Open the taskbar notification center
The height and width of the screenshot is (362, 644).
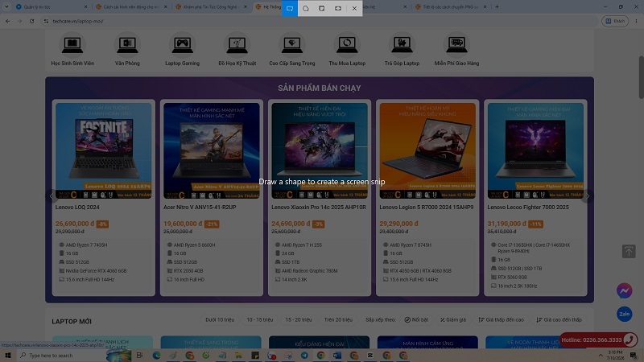click(634, 355)
